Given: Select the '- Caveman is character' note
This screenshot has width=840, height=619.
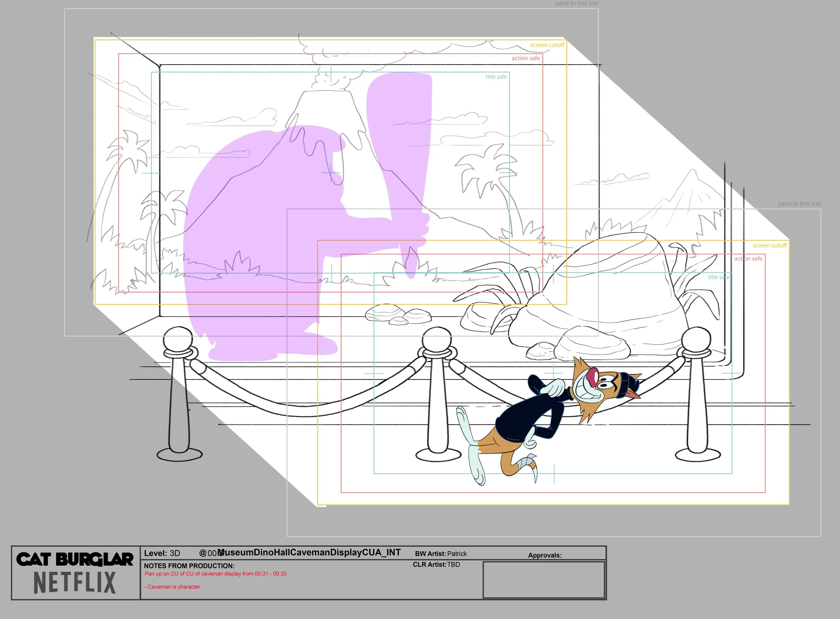Looking at the screenshot, I should click(172, 587).
